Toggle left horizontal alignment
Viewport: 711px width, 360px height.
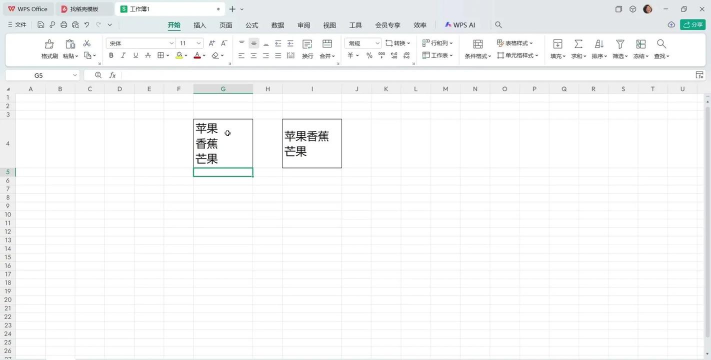pos(242,55)
